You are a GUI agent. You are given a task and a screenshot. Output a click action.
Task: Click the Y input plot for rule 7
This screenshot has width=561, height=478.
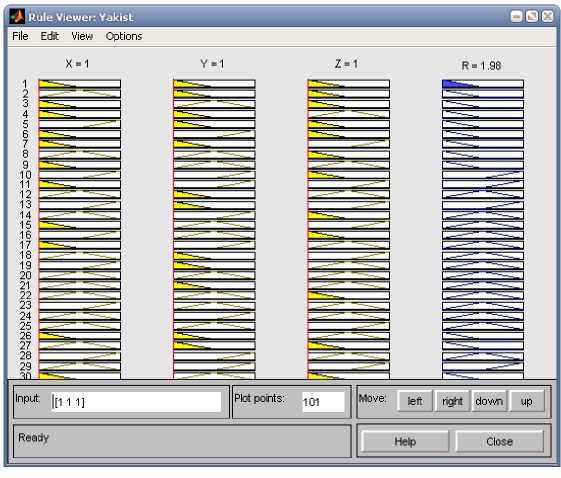pos(214,144)
